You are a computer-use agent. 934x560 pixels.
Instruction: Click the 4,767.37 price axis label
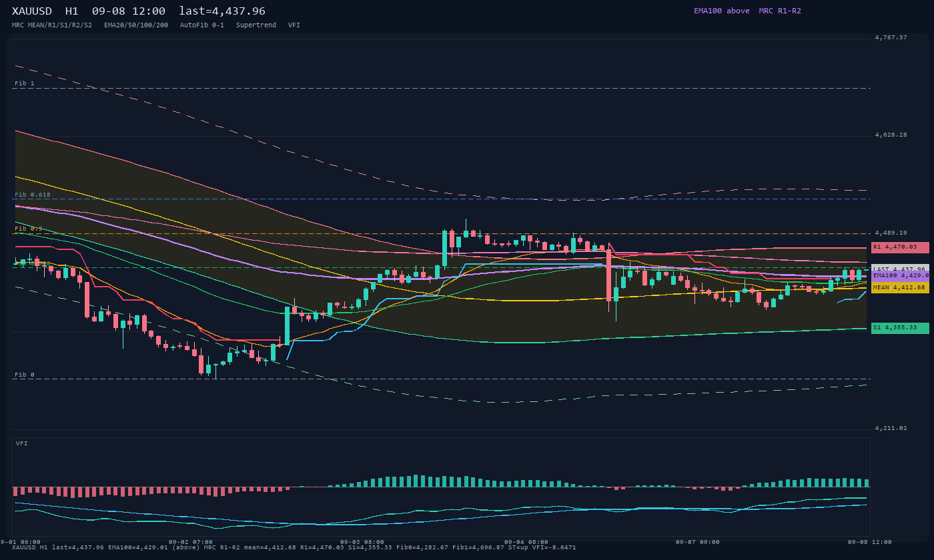point(891,38)
